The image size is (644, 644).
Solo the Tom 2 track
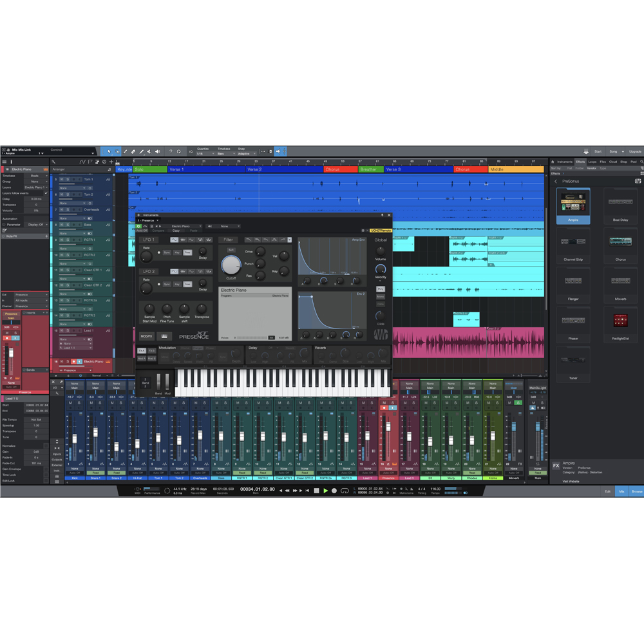(68, 194)
